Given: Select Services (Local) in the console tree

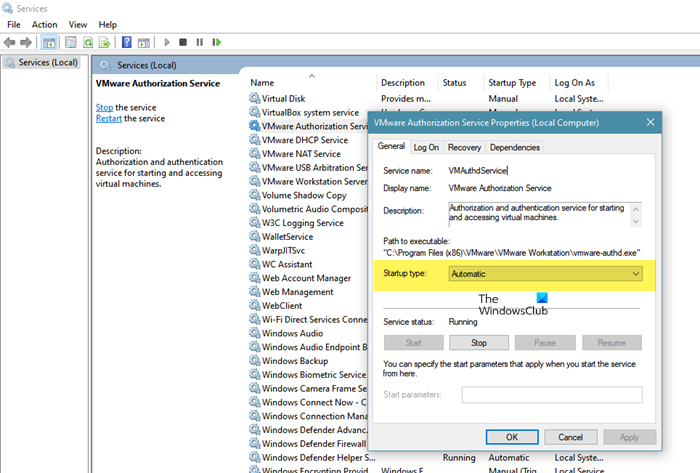Looking at the screenshot, I should [48, 62].
